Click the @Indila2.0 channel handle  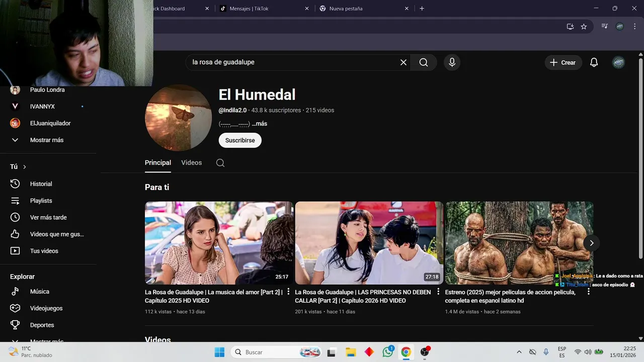click(232, 110)
